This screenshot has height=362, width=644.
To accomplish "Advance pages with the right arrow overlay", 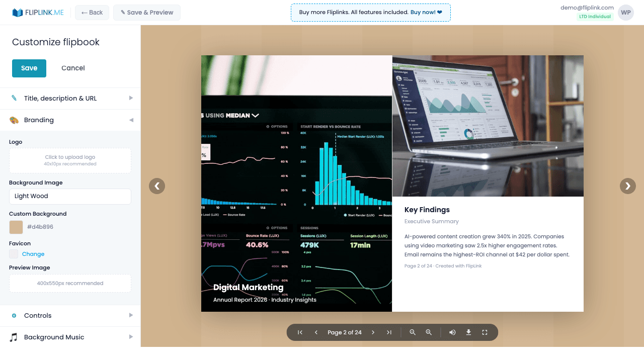I will click(x=627, y=186).
